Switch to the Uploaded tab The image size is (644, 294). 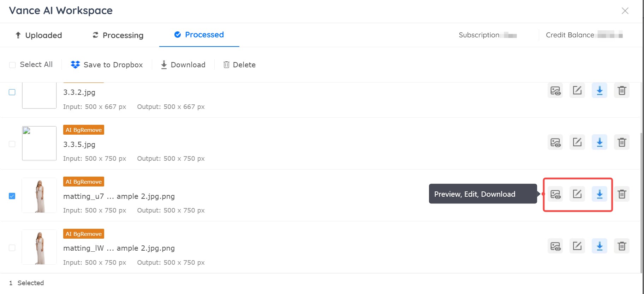point(38,35)
